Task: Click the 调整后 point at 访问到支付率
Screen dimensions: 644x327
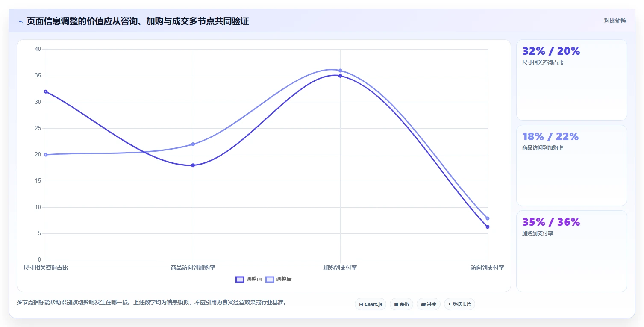Action: click(488, 218)
